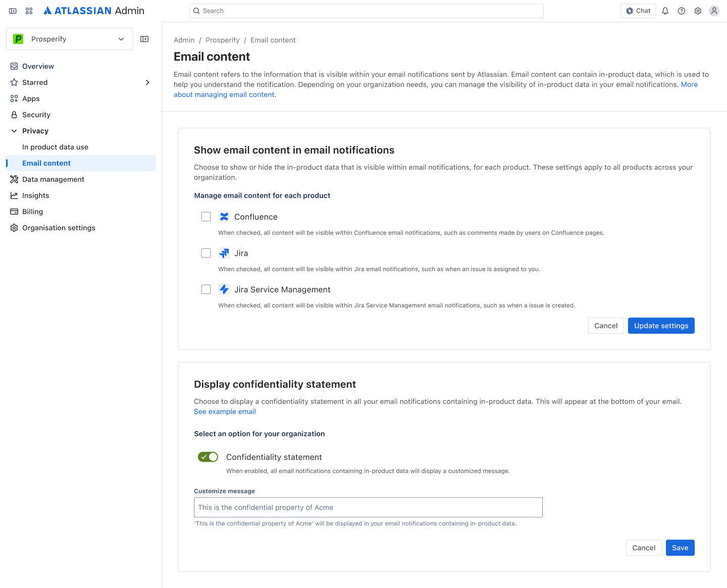Open More about managing email content link
This screenshot has height=588, width=727.
pyautogui.click(x=225, y=94)
